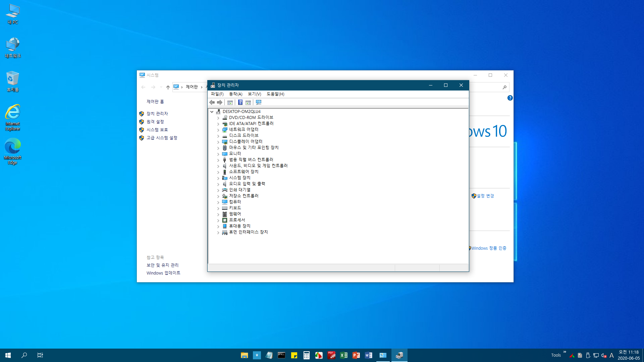Open the 파일(F) menu

coord(217,94)
